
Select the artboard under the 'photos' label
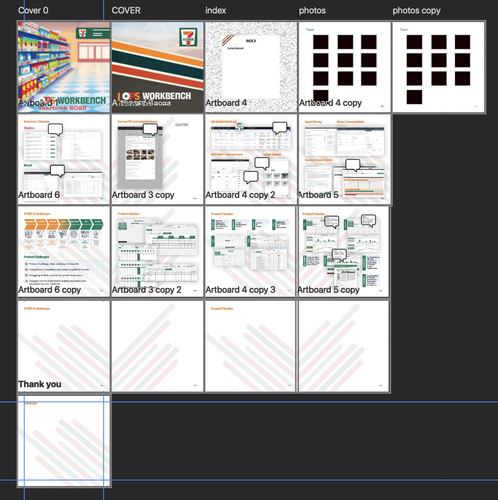click(345, 67)
